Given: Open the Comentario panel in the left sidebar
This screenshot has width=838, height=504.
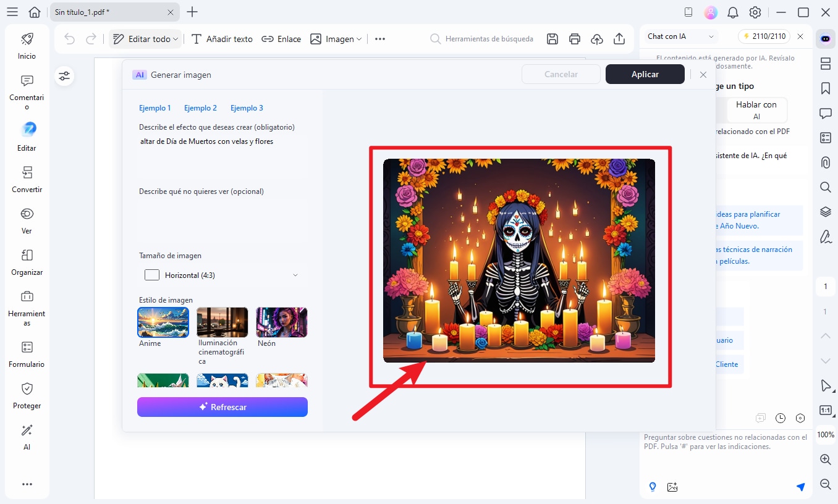Looking at the screenshot, I should click(26, 90).
